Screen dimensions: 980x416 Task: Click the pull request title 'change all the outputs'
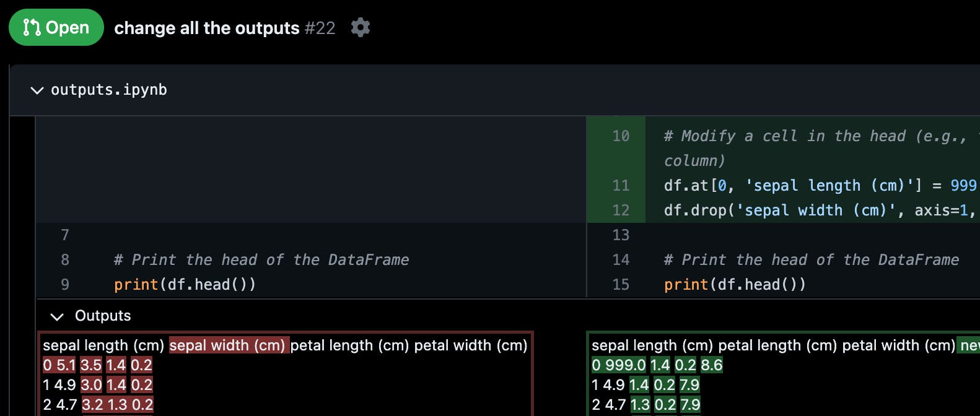(x=207, y=28)
